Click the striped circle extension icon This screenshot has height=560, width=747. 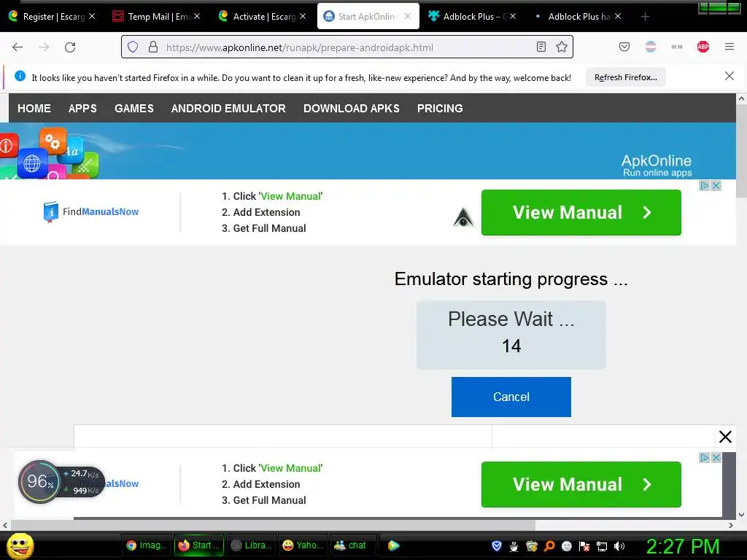click(x=650, y=47)
